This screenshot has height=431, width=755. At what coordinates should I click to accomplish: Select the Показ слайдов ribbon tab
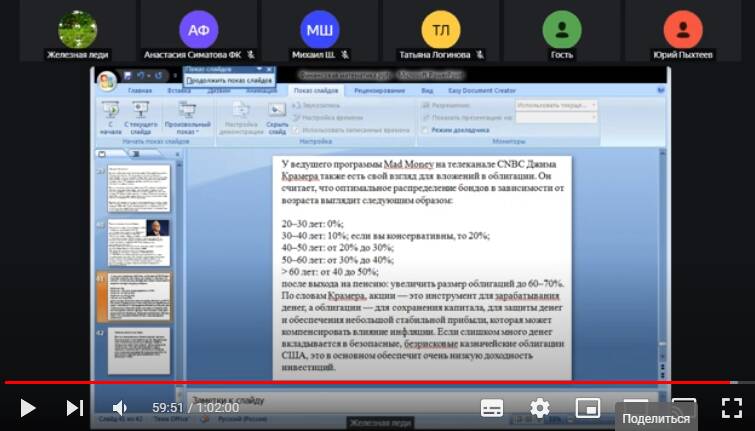tap(316, 91)
